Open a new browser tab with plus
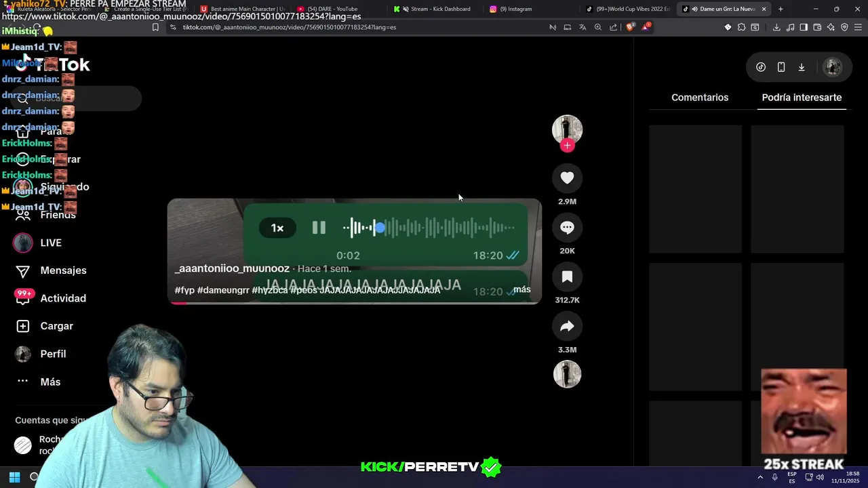The height and width of the screenshot is (488, 868). [781, 9]
